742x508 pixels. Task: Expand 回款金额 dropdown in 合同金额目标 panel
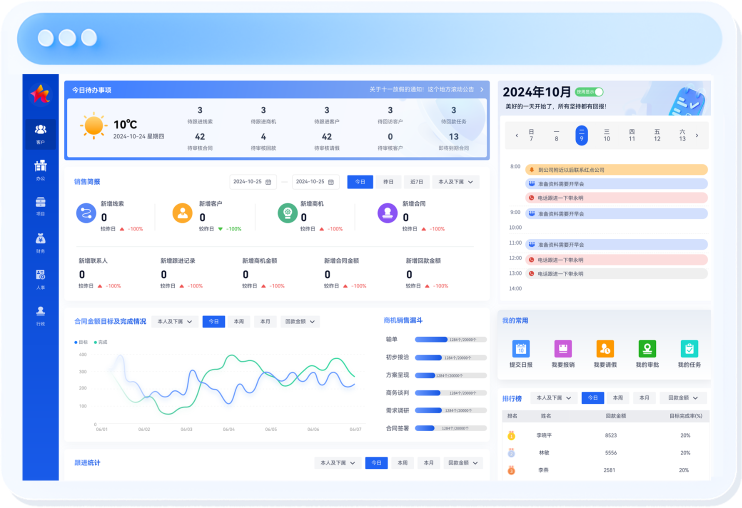click(300, 322)
